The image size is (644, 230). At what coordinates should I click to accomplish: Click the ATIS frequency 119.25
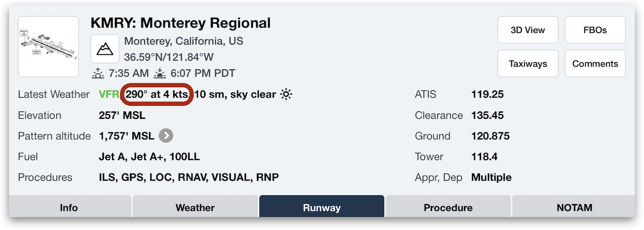(487, 94)
